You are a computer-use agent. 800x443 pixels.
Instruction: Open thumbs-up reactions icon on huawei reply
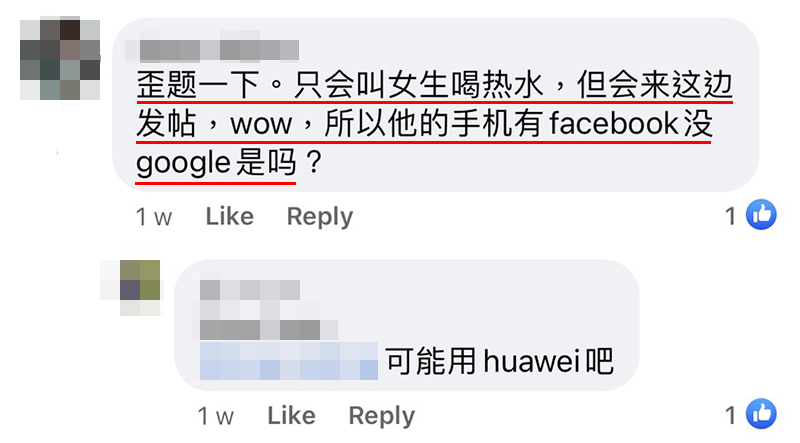[x=761, y=413]
